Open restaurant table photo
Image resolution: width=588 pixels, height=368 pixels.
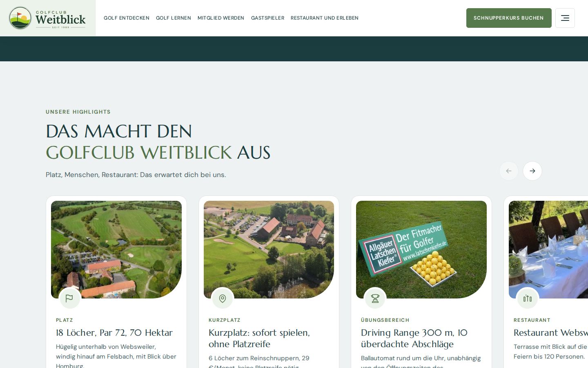click(x=548, y=249)
